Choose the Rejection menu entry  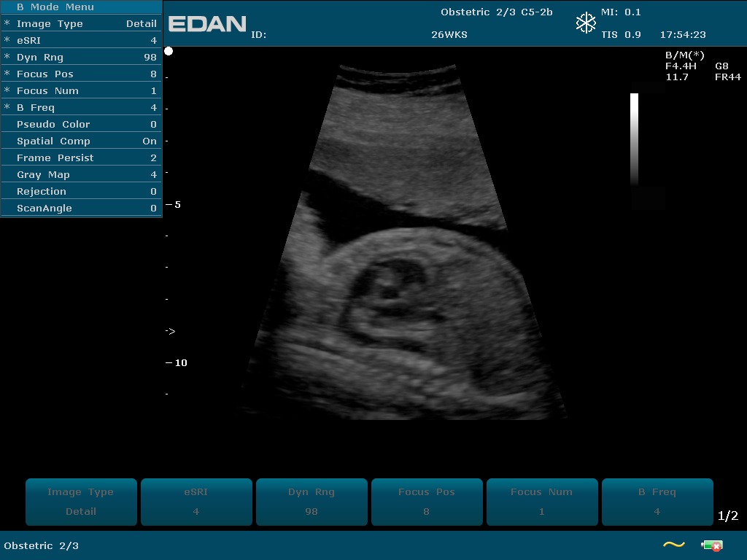(x=81, y=192)
